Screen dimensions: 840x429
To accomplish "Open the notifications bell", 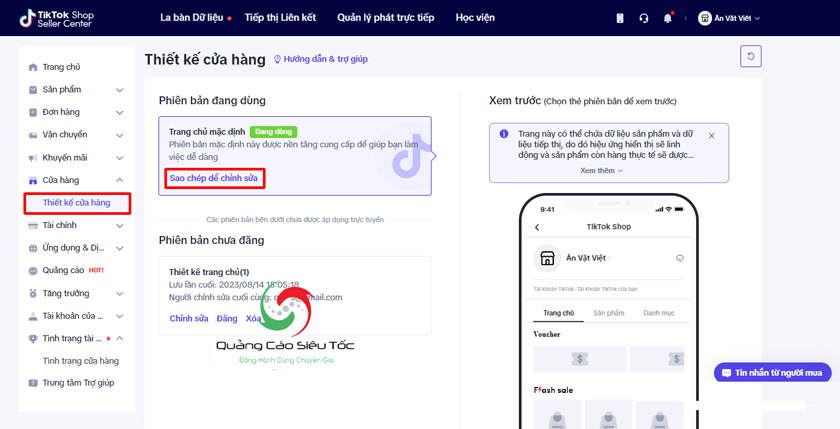I will tap(668, 18).
